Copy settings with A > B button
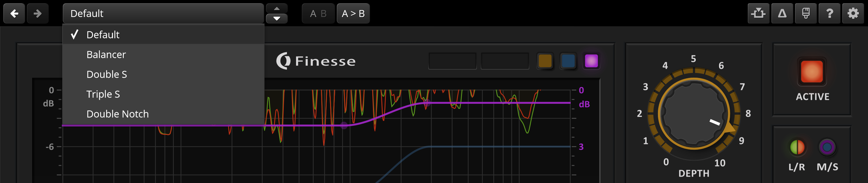Screen dimensions: 868x183 [353, 14]
